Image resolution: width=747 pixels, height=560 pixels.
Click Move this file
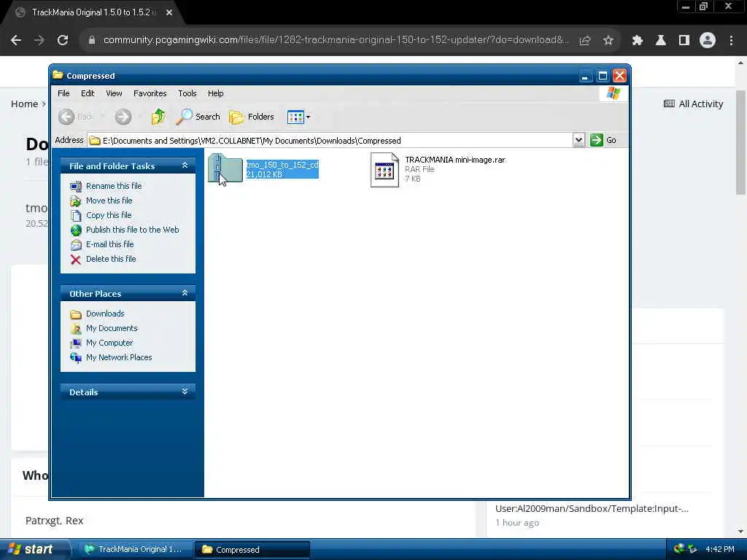pyautogui.click(x=109, y=201)
